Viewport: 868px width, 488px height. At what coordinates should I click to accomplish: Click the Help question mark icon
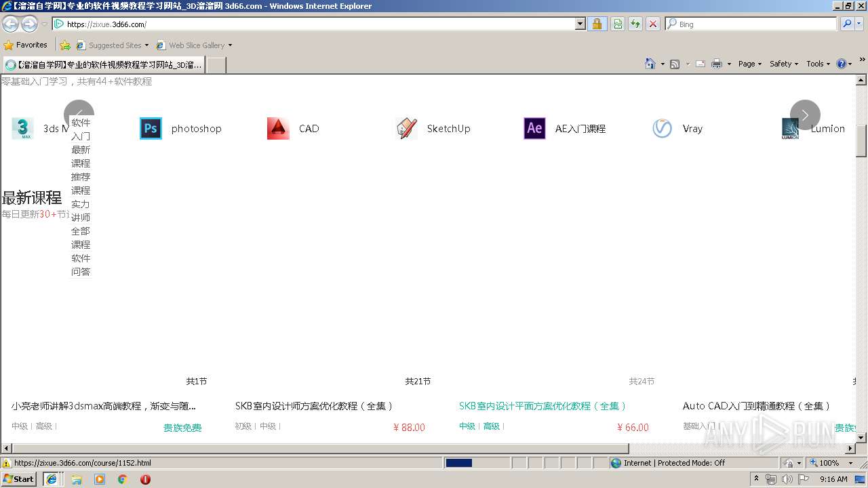click(842, 64)
